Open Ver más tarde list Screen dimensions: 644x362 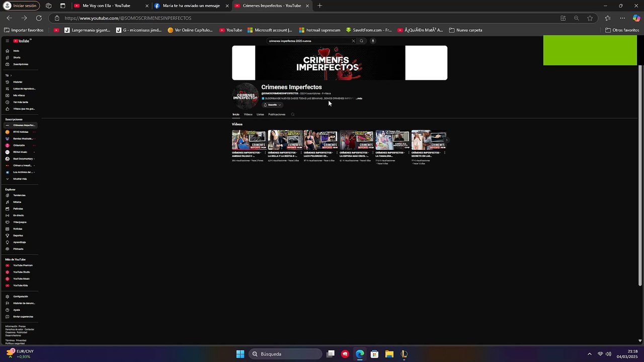coord(21,102)
